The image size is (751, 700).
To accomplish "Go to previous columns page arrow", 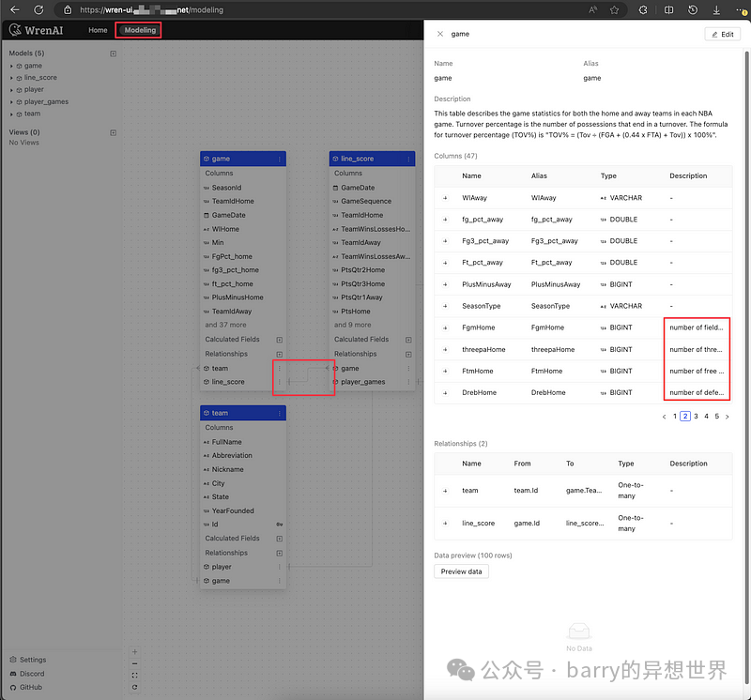I will point(664,417).
